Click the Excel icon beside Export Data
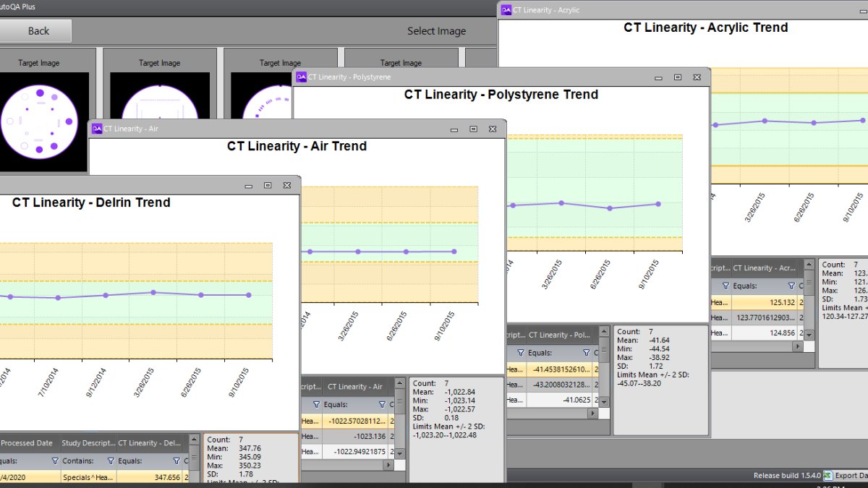868x488 pixels. [x=828, y=475]
